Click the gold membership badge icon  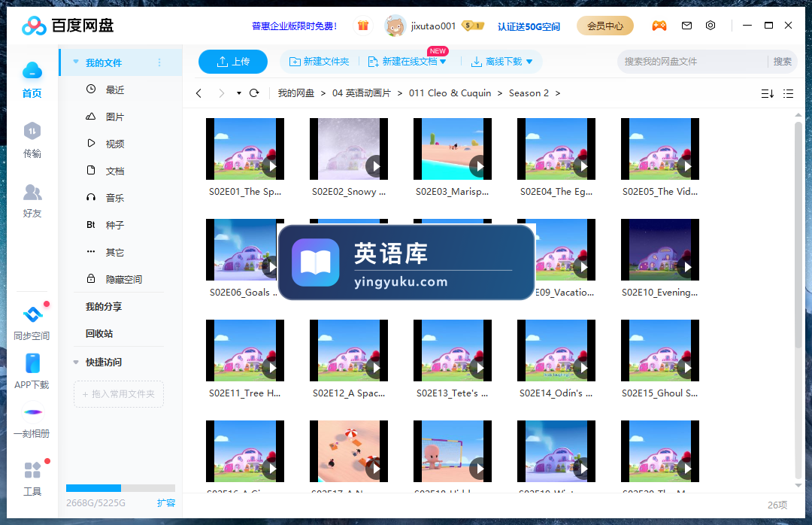472,26
